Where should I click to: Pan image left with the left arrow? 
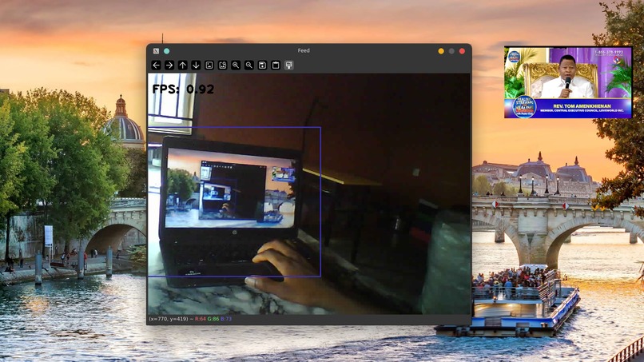click(x=156, y=65)
